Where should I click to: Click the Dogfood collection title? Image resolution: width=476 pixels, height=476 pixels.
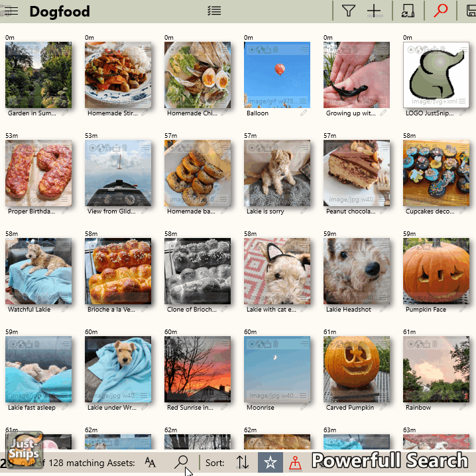60,11
